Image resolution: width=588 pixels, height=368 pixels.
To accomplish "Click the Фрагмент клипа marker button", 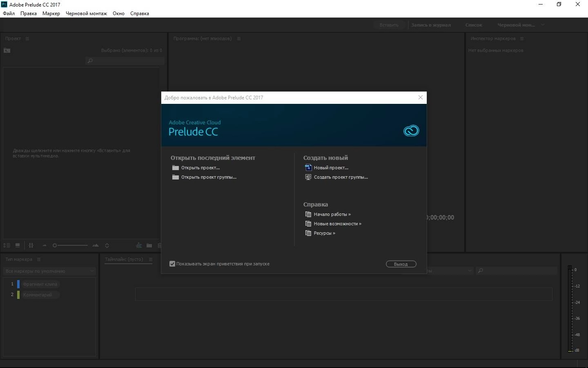I will pos(40,284).
